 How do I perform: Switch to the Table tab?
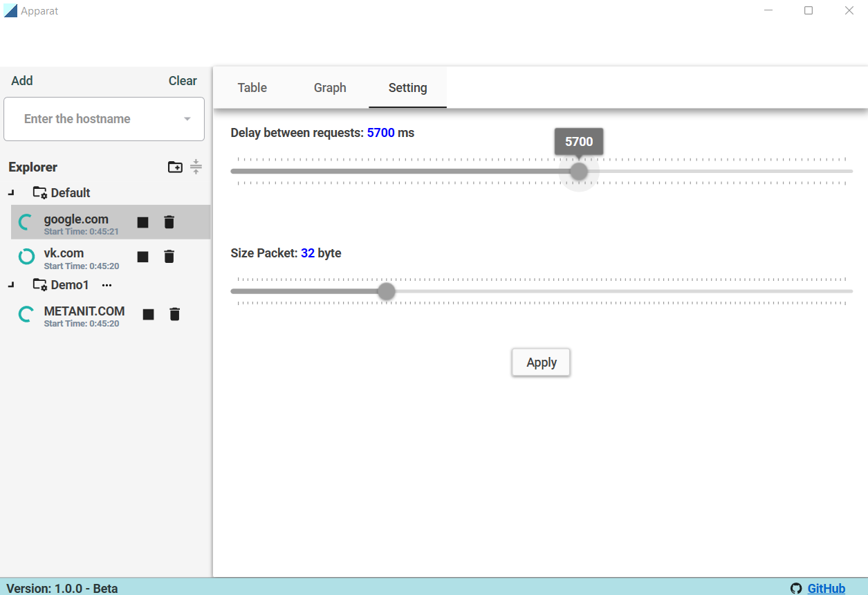coord(252,87)
